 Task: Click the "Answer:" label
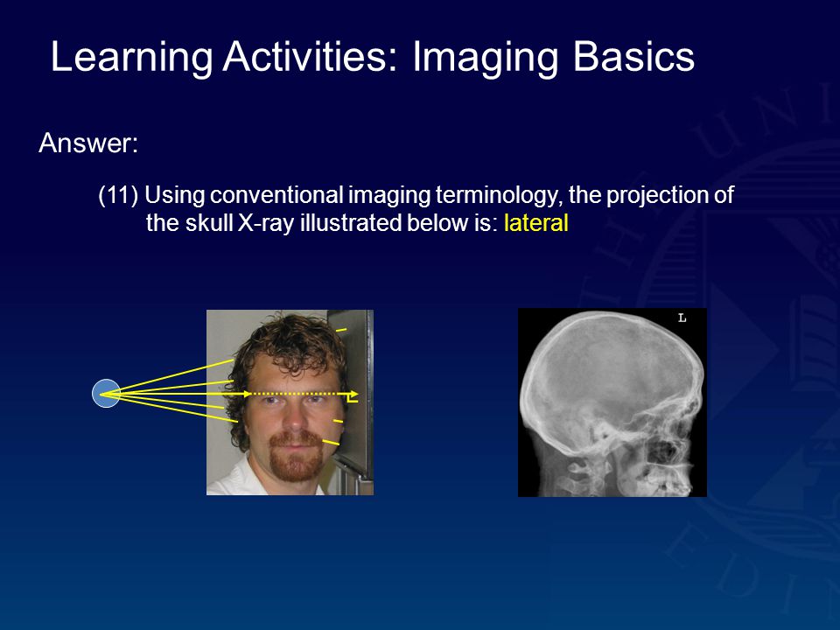coord(88,143)
